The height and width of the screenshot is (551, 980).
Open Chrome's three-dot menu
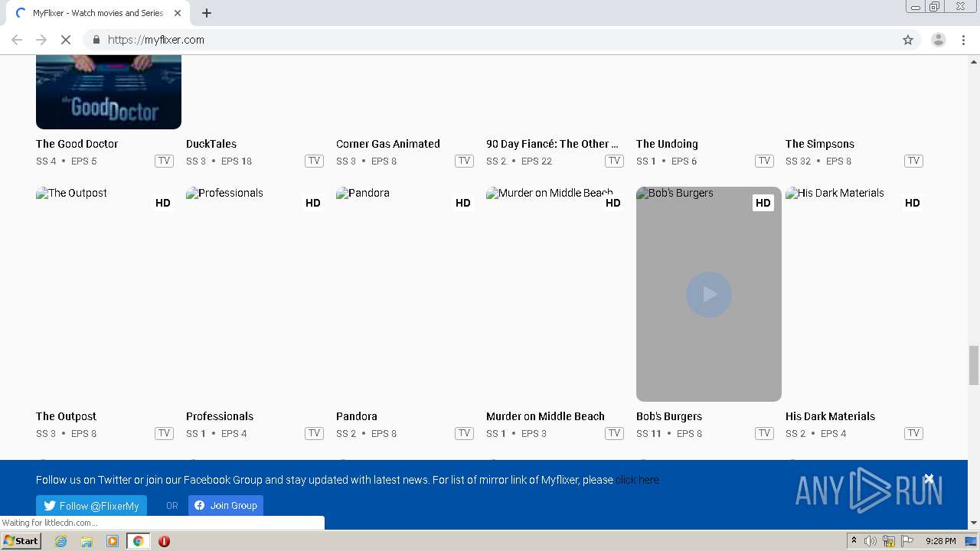(x=963, y=40)
